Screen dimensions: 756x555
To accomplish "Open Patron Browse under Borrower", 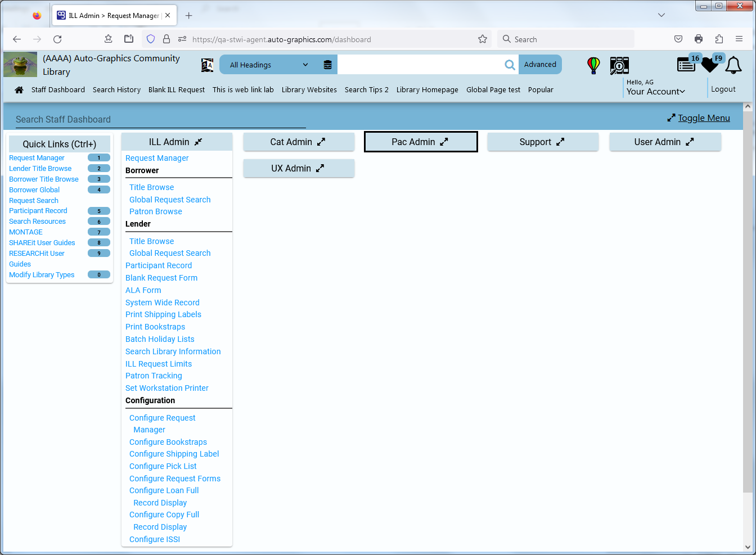I will pyautogui.click(x=156, y=211).
